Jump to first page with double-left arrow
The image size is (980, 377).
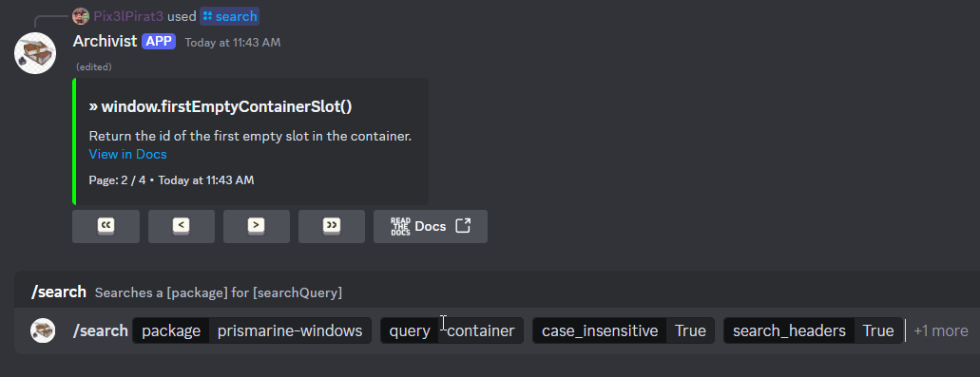[106, 226]
